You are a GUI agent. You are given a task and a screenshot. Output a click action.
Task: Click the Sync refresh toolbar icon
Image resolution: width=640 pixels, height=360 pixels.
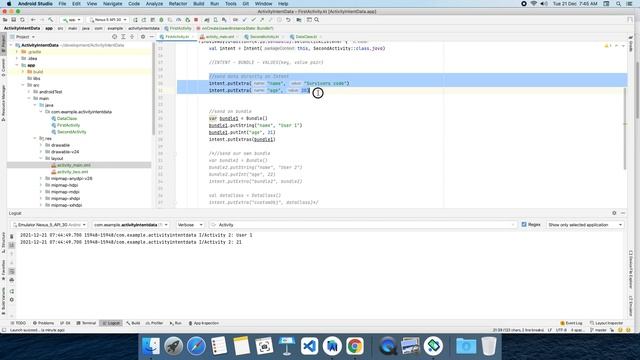pos(22,20)
